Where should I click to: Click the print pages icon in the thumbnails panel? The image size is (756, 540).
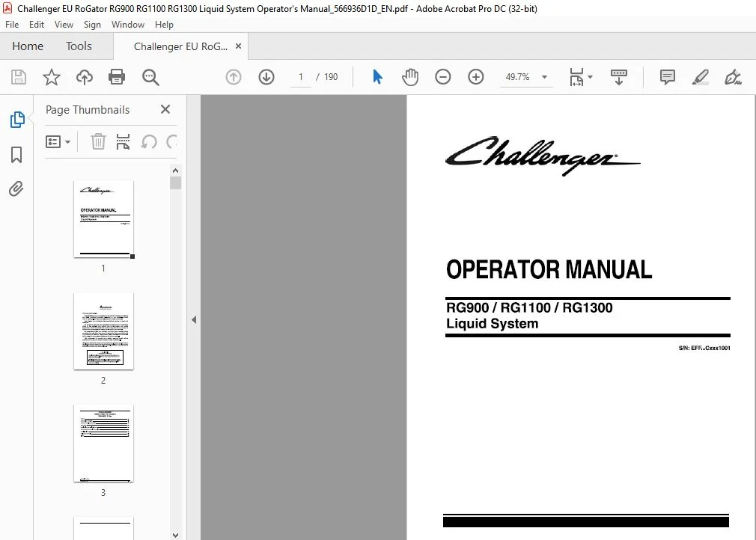123,141
